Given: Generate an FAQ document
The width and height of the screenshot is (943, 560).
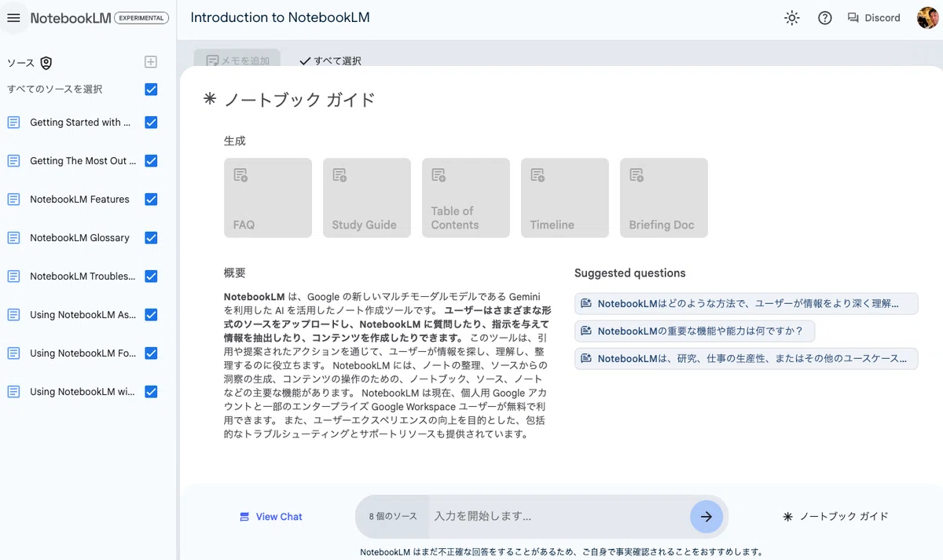Looking at the screenshot, I should [x=268, y=198].
